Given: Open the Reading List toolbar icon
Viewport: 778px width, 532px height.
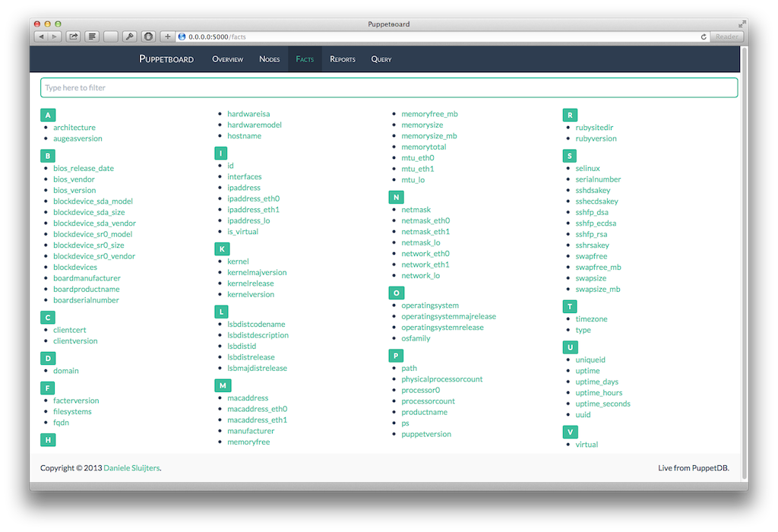Looking at the screenshot, I should click(x=92, y=36).
